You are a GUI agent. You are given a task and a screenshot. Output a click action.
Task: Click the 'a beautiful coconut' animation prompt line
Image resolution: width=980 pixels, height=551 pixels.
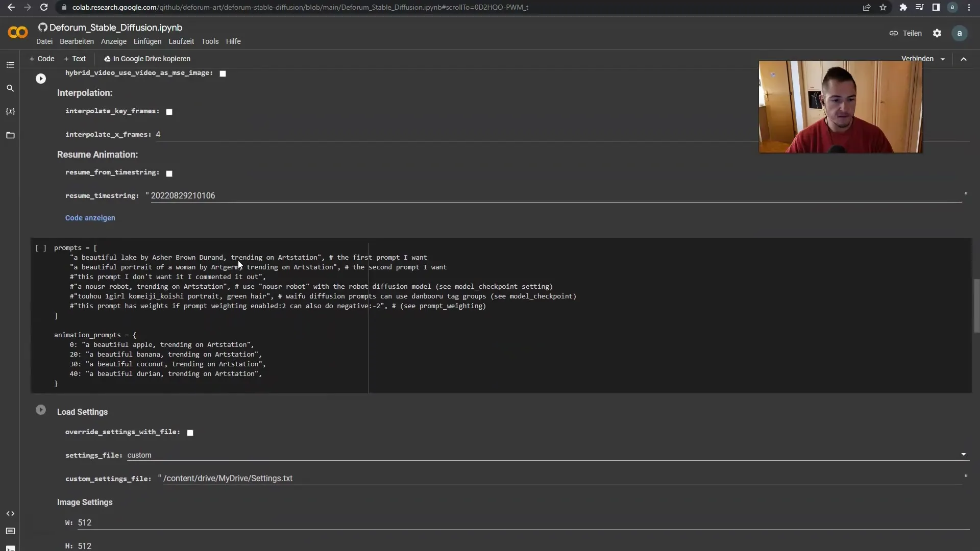click(168, 364)
